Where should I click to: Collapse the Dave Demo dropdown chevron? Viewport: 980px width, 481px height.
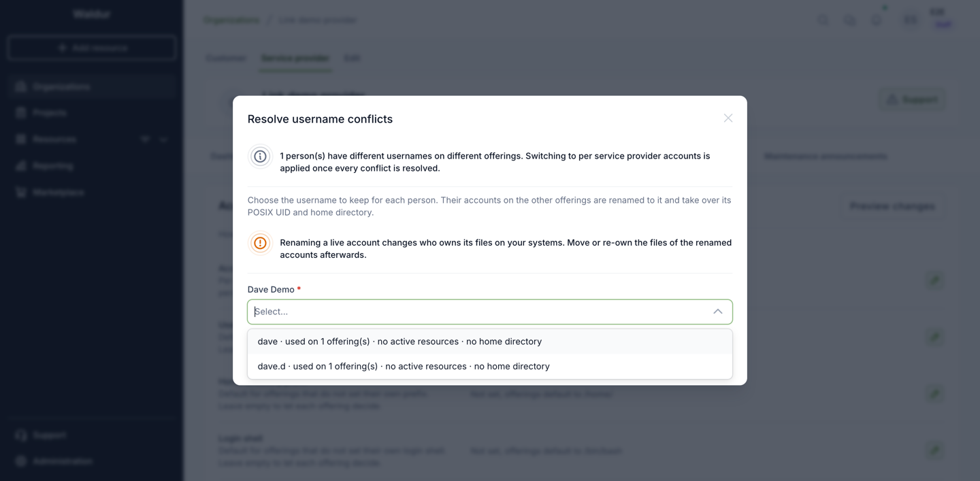coord(717,312)
